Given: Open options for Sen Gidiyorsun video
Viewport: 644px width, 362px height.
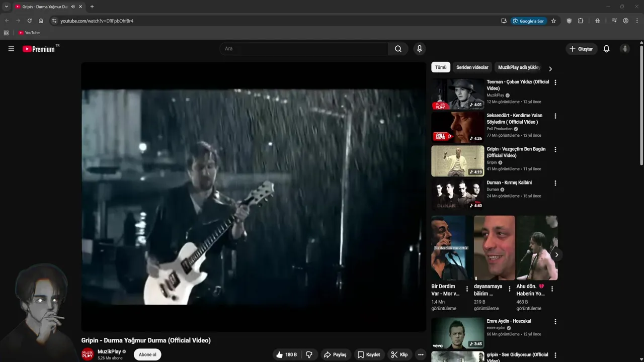Looking at the screenshot, I should (x=555, y=355).
